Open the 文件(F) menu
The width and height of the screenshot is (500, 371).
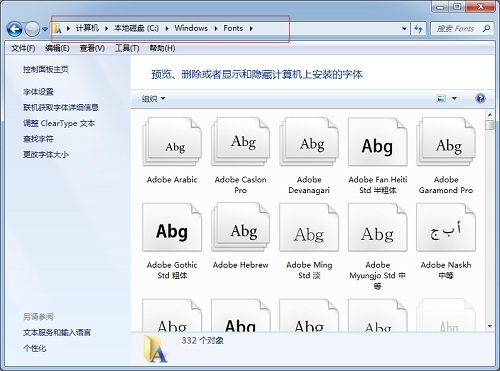(x=23, y=48)
